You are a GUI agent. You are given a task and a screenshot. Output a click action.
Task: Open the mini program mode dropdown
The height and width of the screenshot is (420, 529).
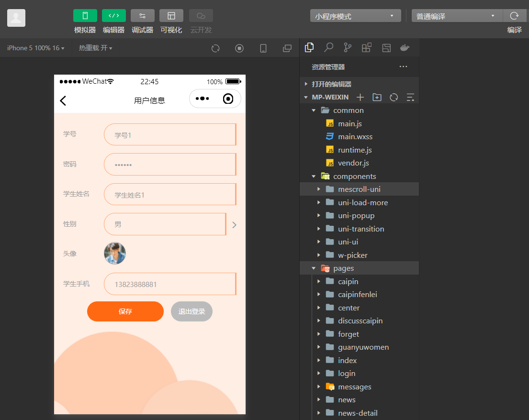356,16
